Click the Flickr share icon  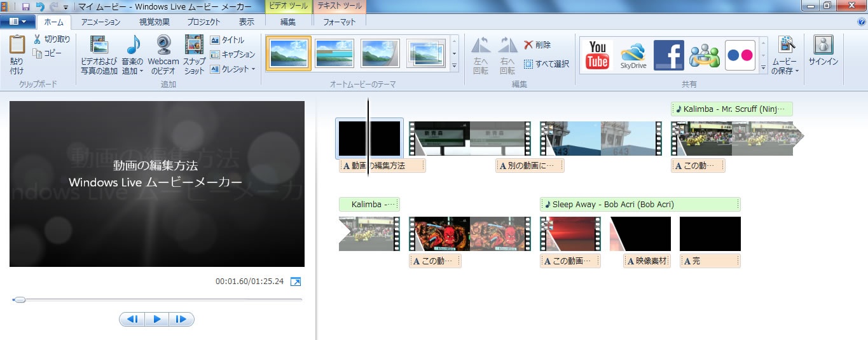pyautogui.click(x=740, y=55)
